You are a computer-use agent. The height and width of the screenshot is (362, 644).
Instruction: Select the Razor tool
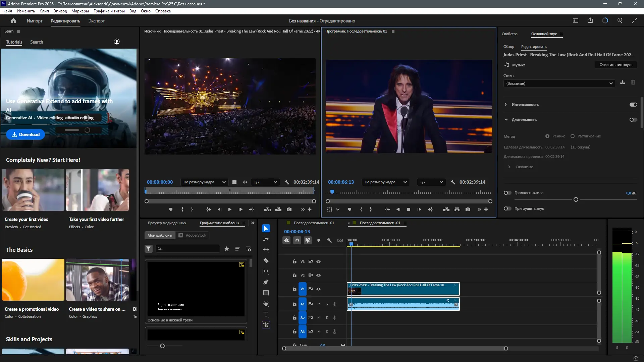tap(266, 260)
